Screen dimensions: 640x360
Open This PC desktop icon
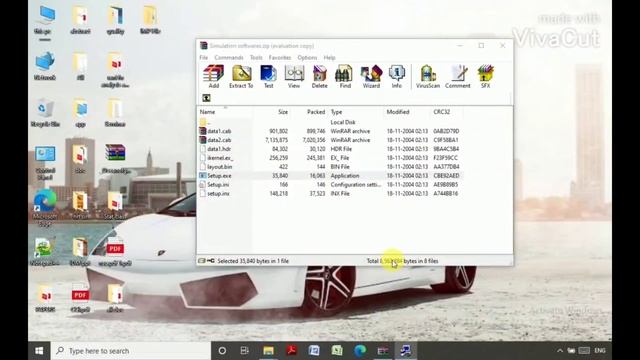click(x=45, y=20)
